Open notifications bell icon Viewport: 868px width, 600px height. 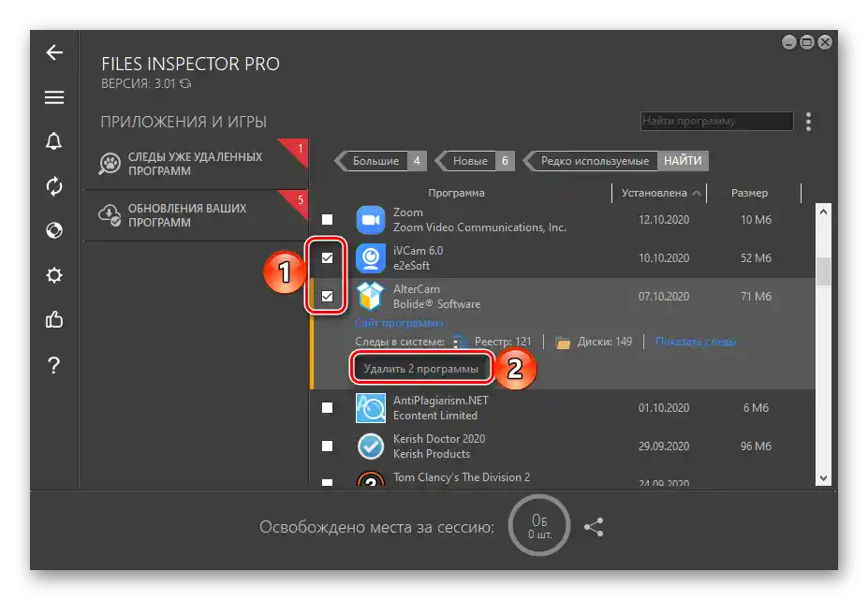(53, 141)
